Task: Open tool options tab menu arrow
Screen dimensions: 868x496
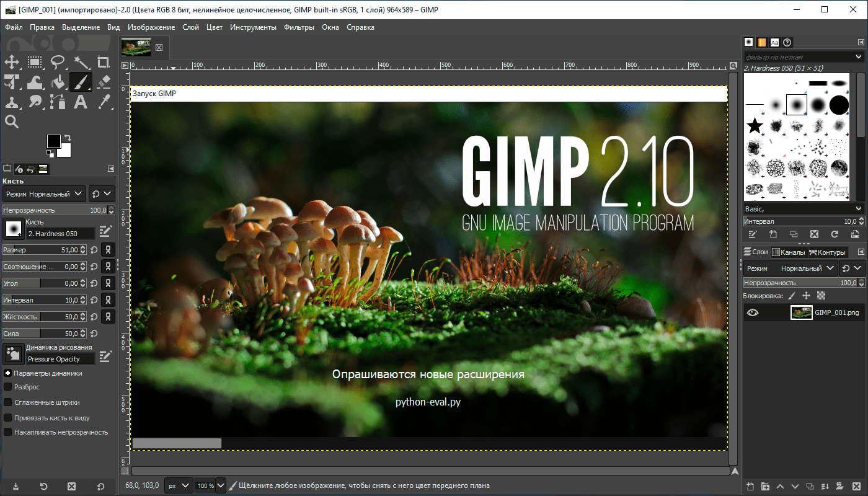Action: (x=111, y=169)
